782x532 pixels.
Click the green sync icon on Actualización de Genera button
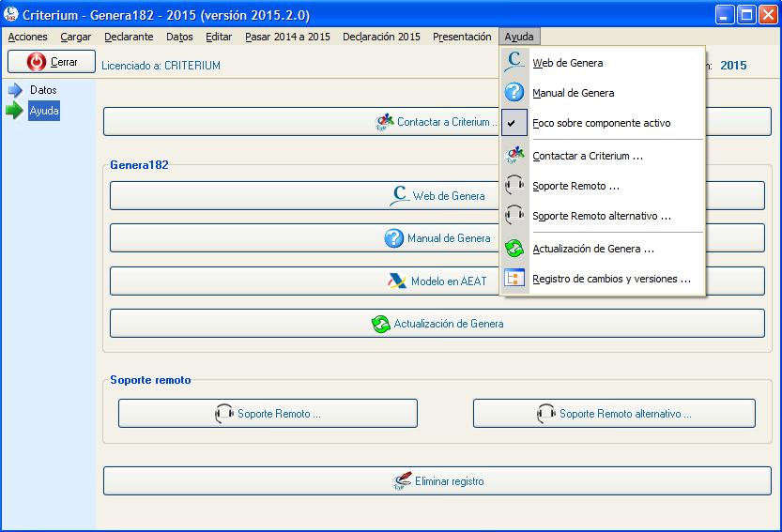point(381,324)
